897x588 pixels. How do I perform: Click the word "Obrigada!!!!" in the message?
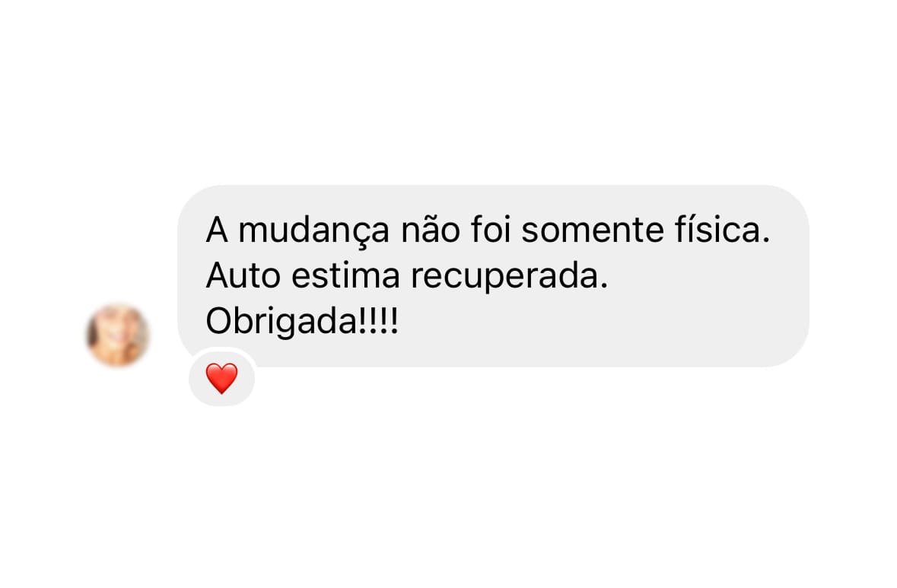[302, 322]
